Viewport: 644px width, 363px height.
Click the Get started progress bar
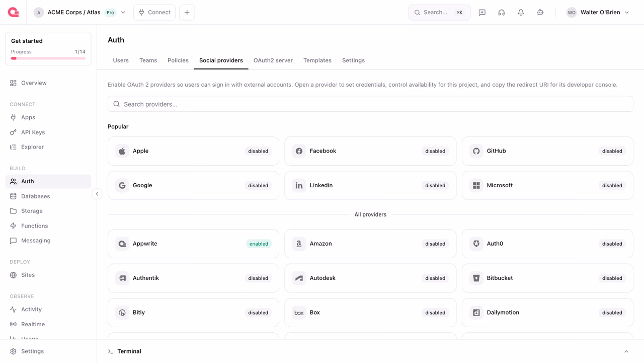tap(48, 58)
